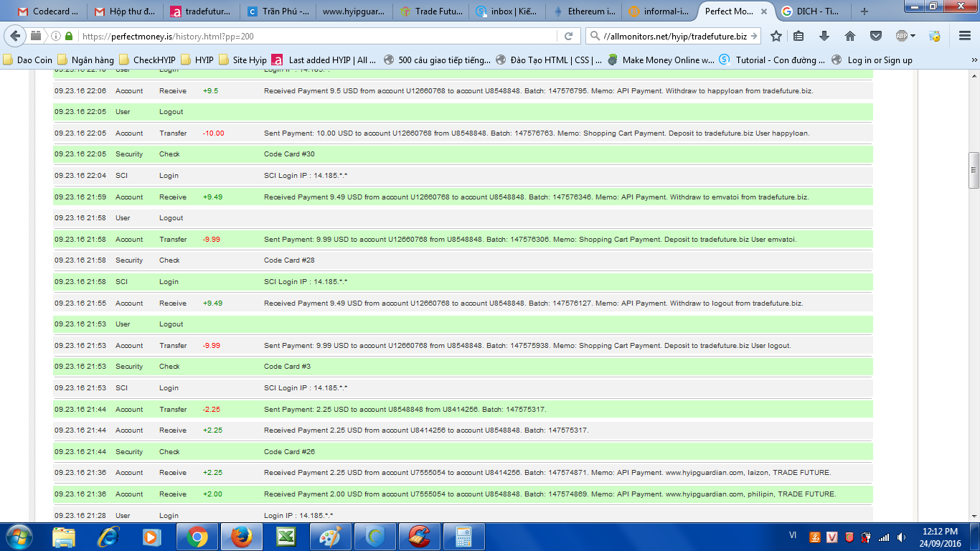
Task: Click the network signal icon in system tray
Action: [883, 537]
